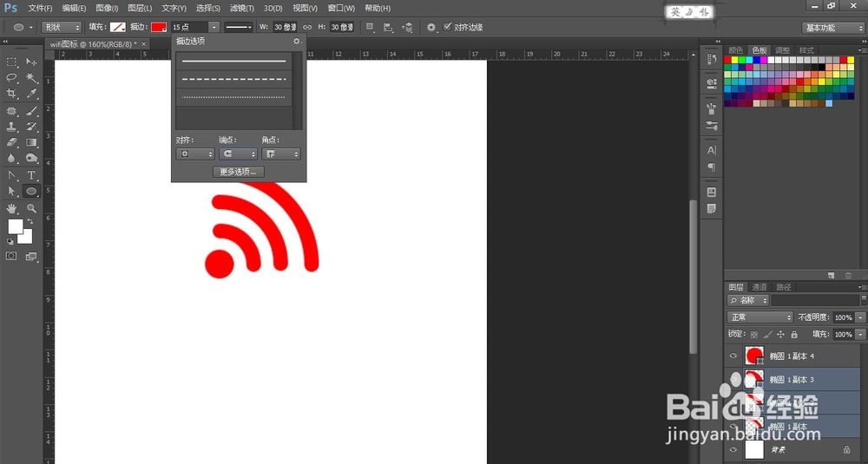Select the Eyedropper tool
The height and width of the screenshot is (464, 868).
[x=31, y=94]
